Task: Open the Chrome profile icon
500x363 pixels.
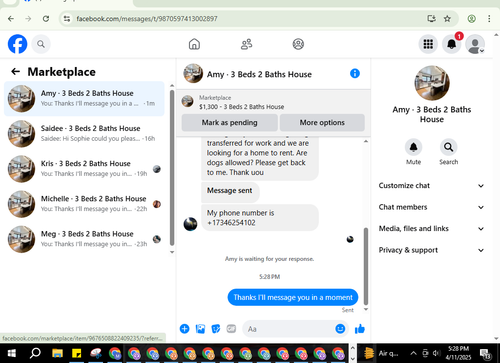Action: [x=471, y=19]
